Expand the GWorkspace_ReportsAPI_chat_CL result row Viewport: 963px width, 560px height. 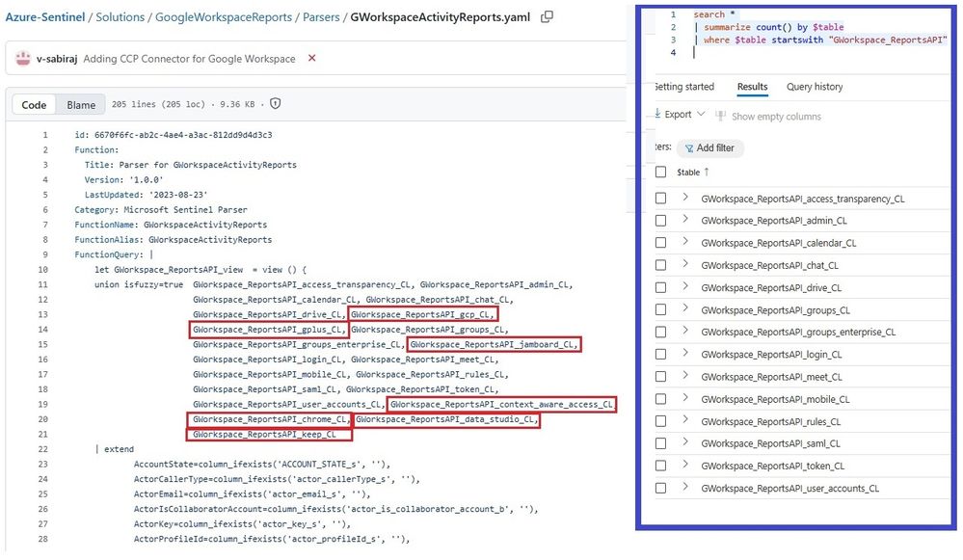coord(685,264)
